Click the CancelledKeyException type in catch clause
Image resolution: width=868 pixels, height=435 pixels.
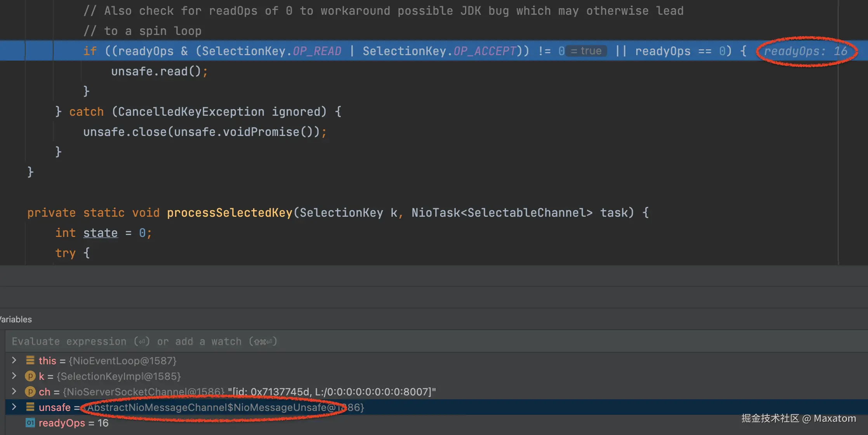pyautogui.click(x=191, y=112)
